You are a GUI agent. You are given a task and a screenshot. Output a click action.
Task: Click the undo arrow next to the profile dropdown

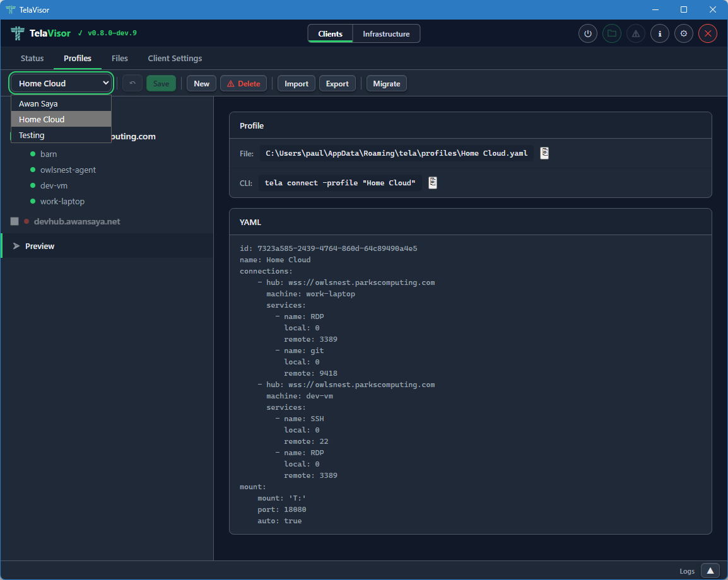click(x=132, y=83)
